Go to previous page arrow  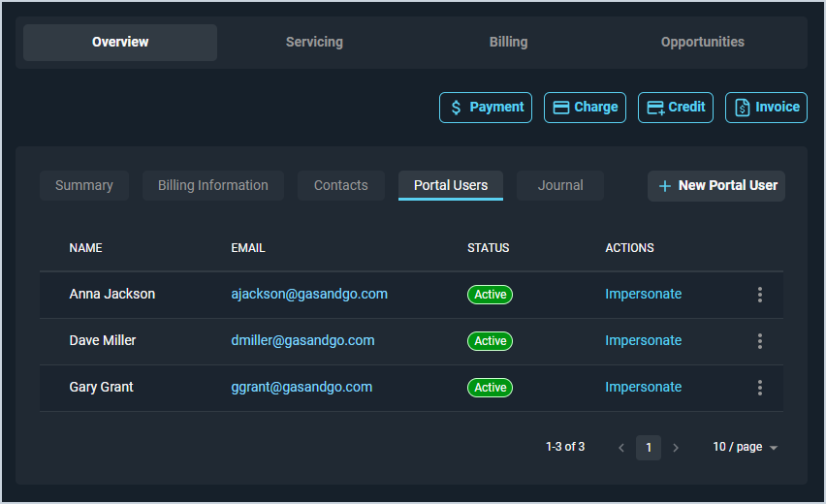click(x=621, y=448)
